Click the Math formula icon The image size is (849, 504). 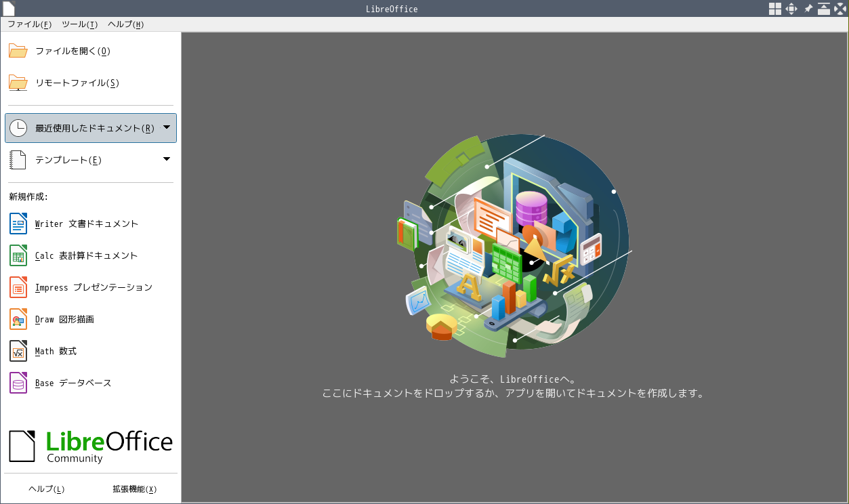click(x=18, y=351)
